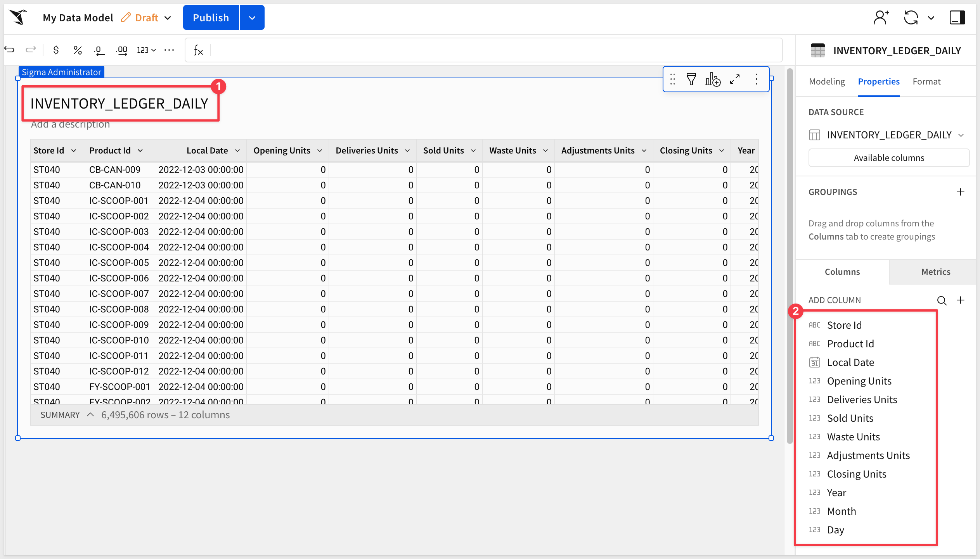Open the Draft status dropdown
This screenshot has width=980, height=559.
click(x=168, y=18)
